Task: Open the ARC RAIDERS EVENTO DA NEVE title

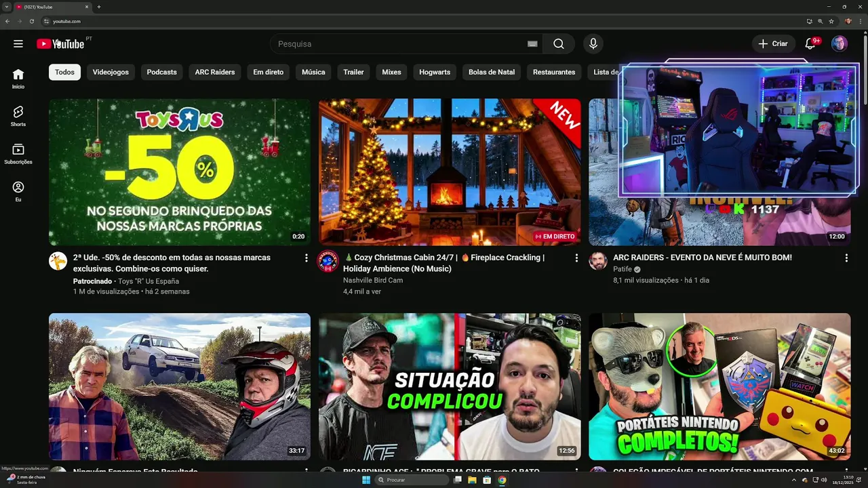Action: pyautogui.click(x=703, y=258)
